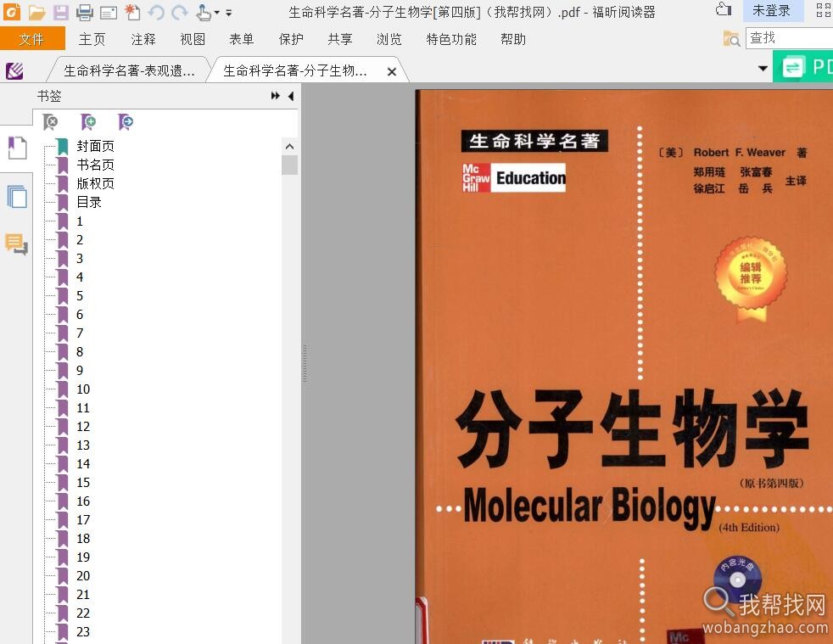Image resolution: width=833 pixels, height=644 pixels.
Task: Go to bookmark 9
Action: [80, 370]
